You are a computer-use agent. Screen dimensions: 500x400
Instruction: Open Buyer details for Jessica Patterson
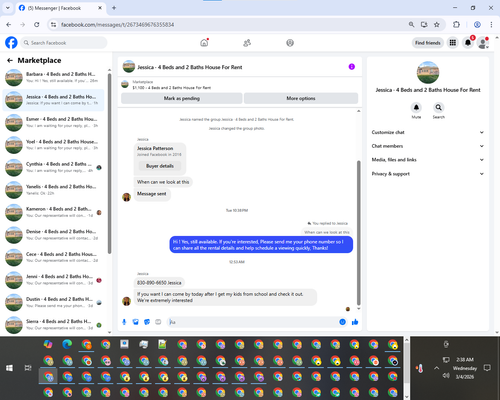pos(160,166)
